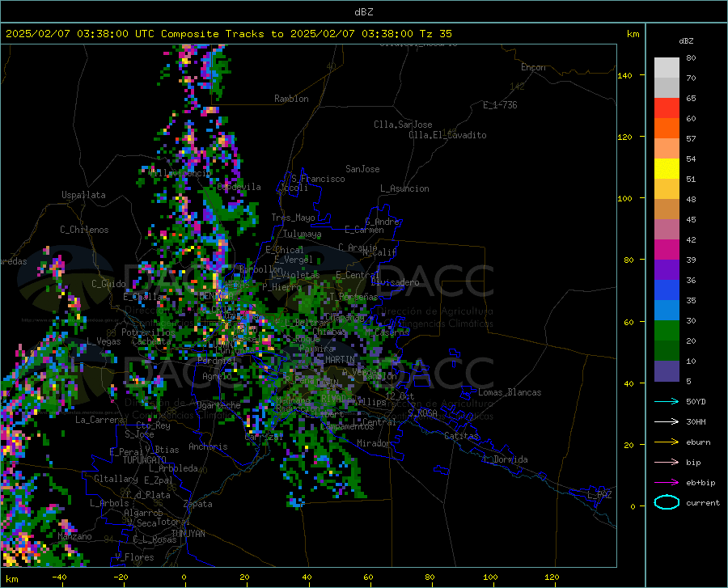Click the pink bip arrow legend icon
The image size is (728, 588).
click(667, 463)
